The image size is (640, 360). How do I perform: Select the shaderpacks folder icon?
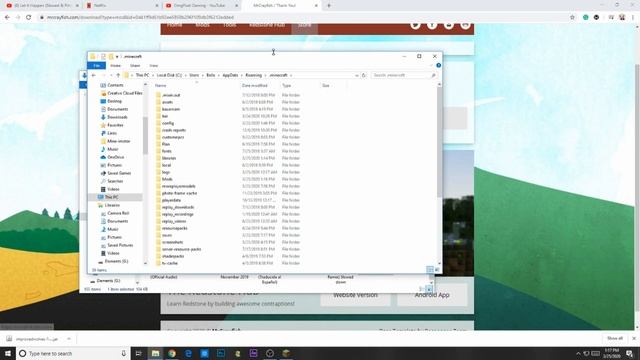[x=158, y=256]
